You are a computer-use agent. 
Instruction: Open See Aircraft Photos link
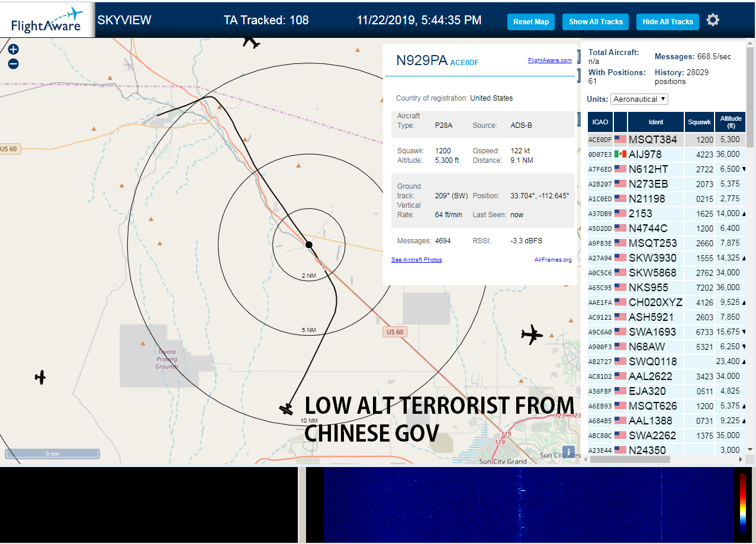point(417,260)
